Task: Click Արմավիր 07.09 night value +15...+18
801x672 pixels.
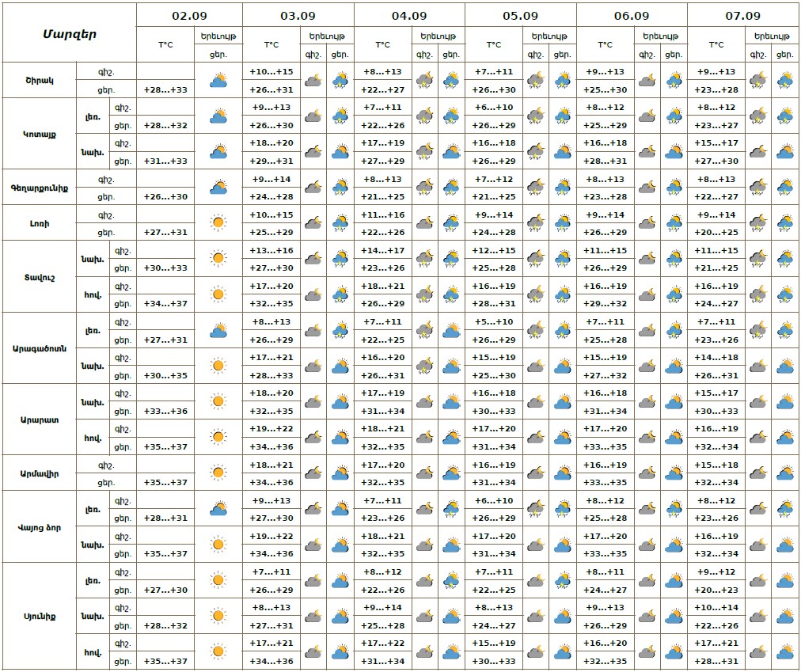Action: point(716,465)
